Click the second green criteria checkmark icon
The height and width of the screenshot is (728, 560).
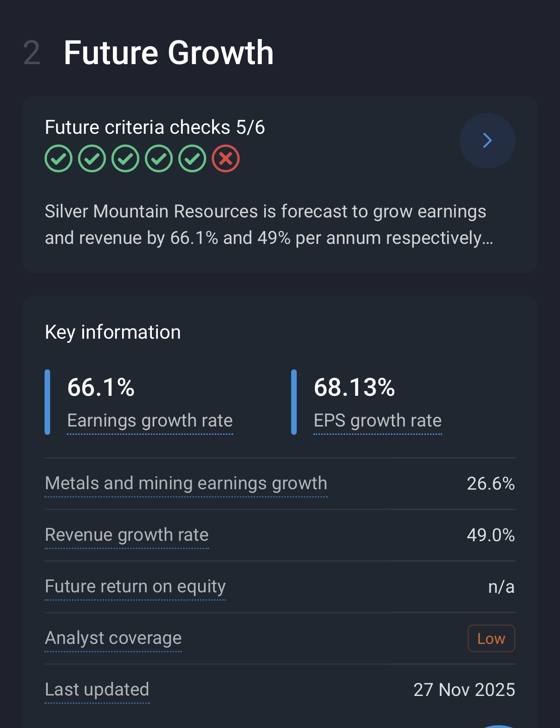pyautogui.click(x=92, y=159)
